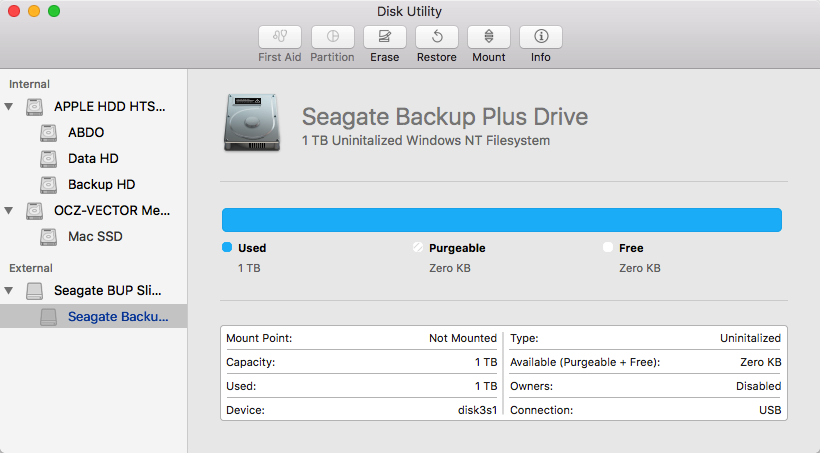Select the OCZ-VECTOR drive icon
Screen dimensions: 820x453
tap(35, 211)
